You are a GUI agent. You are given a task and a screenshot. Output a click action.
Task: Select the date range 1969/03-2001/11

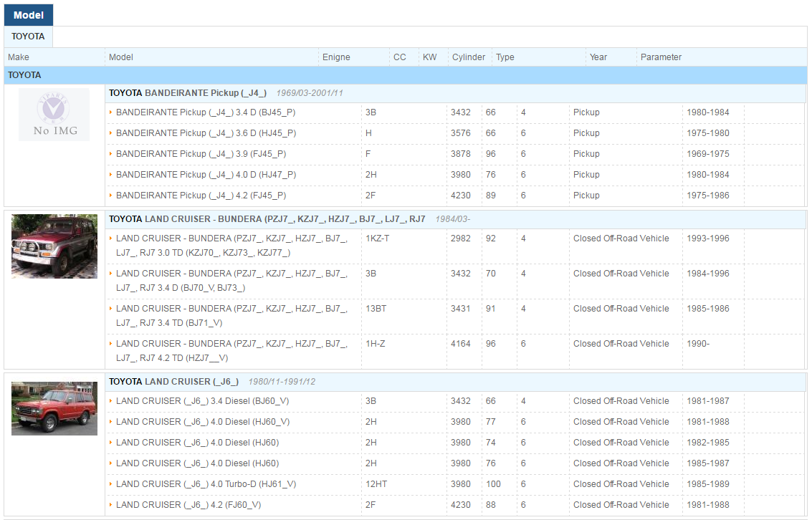click(310, 93)
